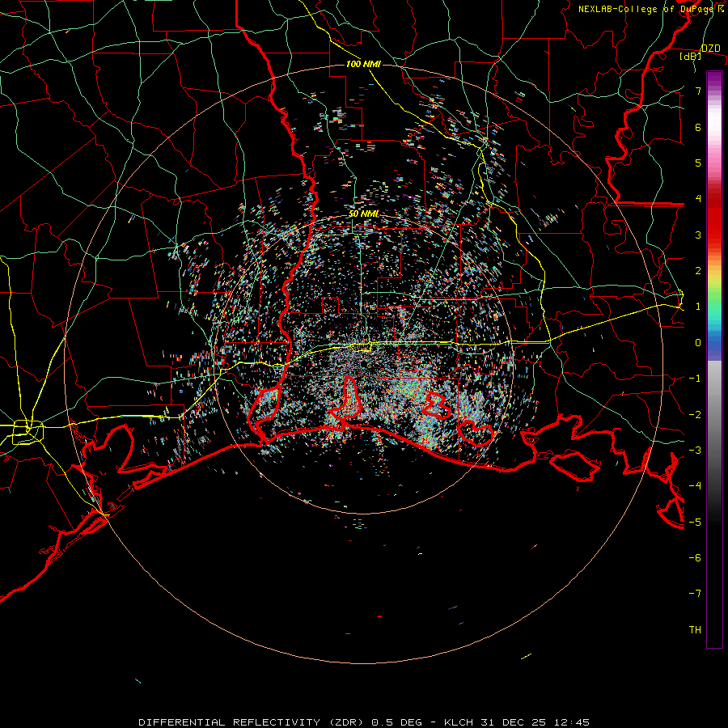Screen dimensions: 728x728
Task: Select the positive 7 dB scale label
Action: pos(698,91)
